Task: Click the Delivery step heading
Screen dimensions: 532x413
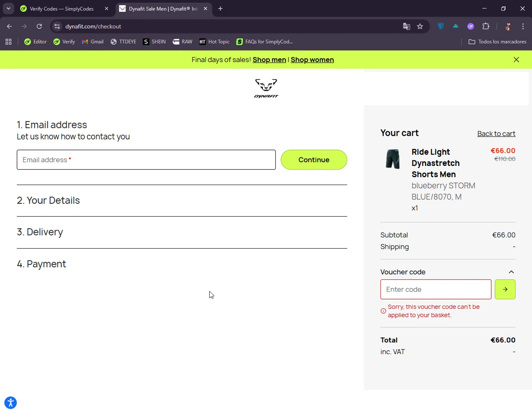Action: (x=40, y=232)
